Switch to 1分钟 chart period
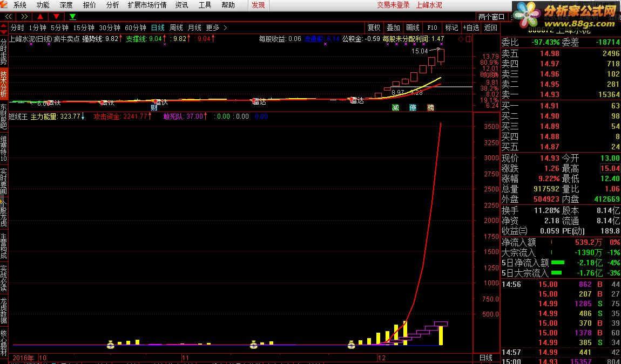This screenshot has width=621, height=364. pos(37,28)
